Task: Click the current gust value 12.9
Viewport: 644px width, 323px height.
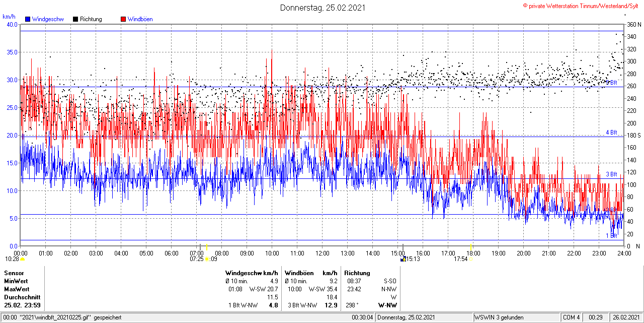Action: click(x=331, y=305)
